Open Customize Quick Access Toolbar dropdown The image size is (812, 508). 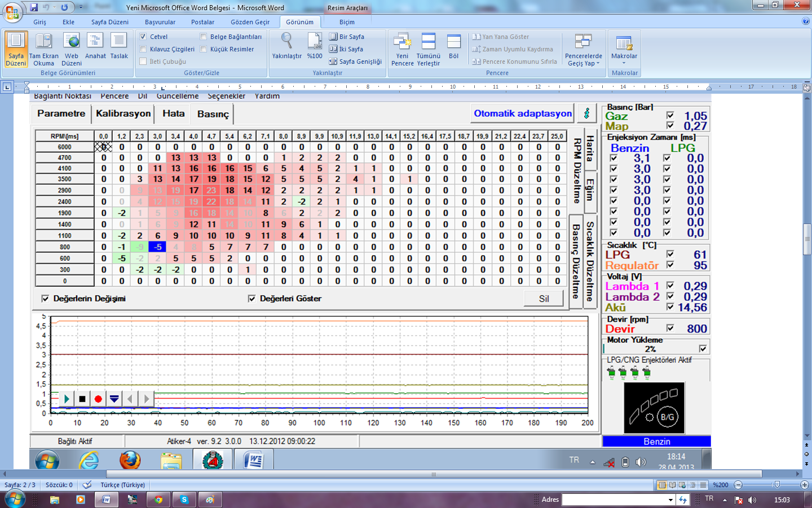pyautogui.click(x=81, y=7)
